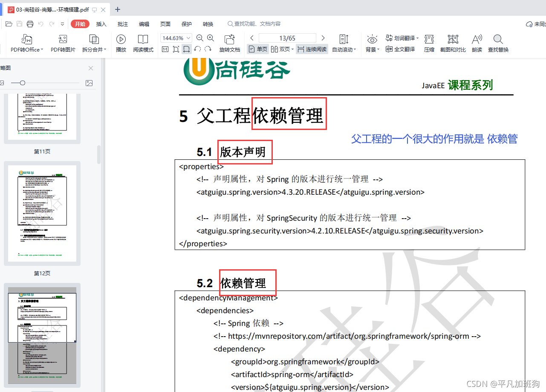Expand the 背景 dropdown arrow
The width and height of the screenshot is (546, 392).
click(378, 50)
